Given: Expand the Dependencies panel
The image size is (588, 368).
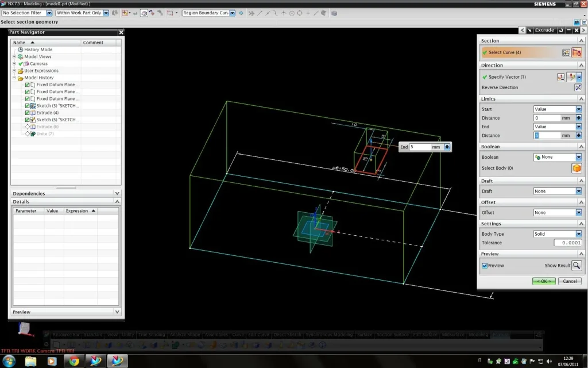Looking at the screenshot, I should pos(117,193).
